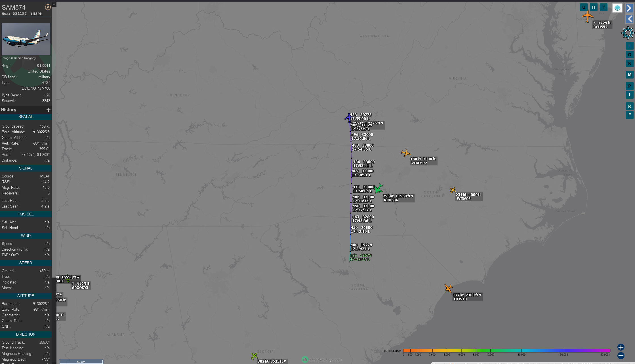Click the Pos. value 37.107°, -81.208°
Viewport: 635px width, 364px height.
coord(35,155)
